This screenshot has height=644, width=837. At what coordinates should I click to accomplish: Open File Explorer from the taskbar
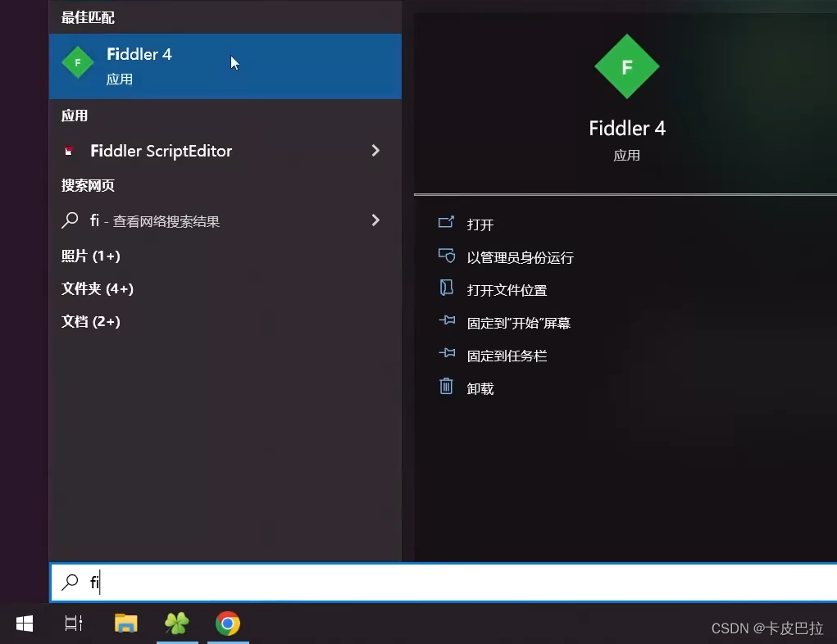126,624
